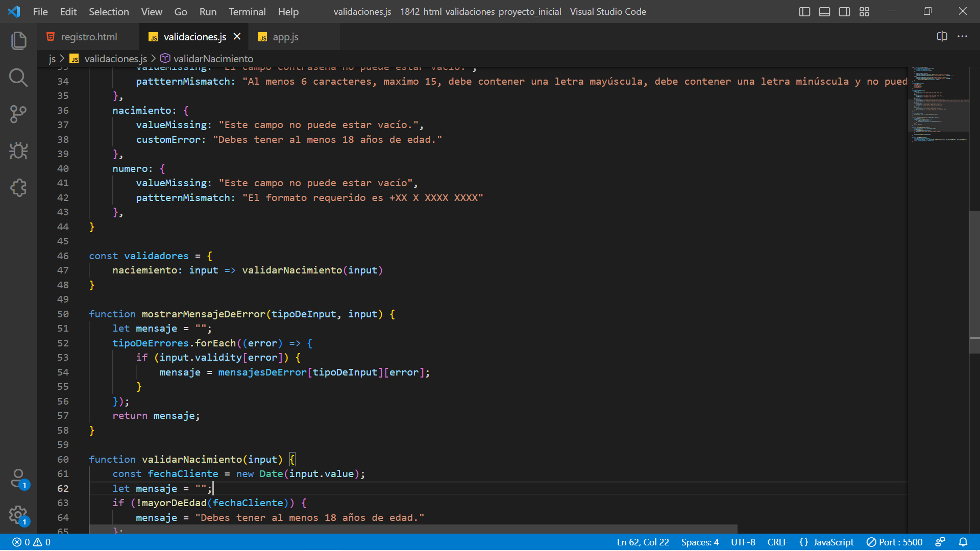Close the validaciones.js tab
Viewport: 980px width, 551px height.
pyautogui.click(x=237, y=37)
